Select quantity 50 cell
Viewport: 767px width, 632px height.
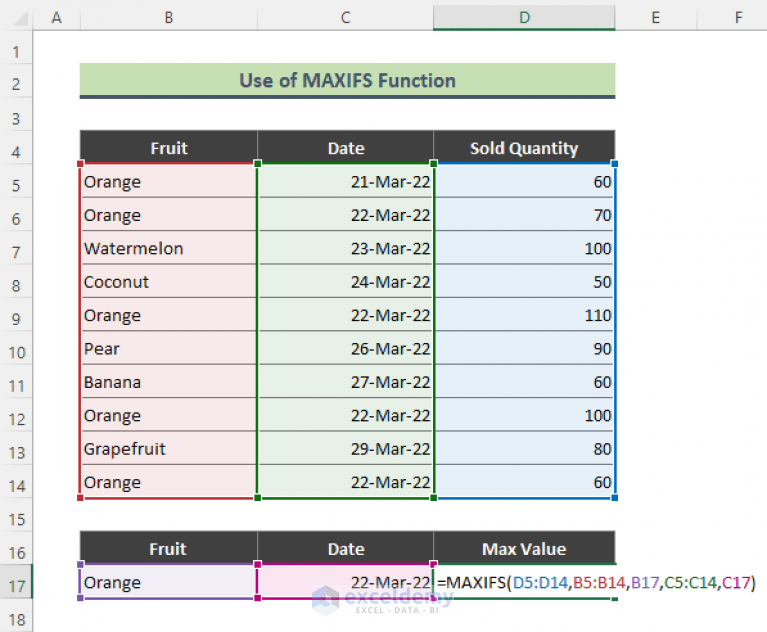coord(524,281)
